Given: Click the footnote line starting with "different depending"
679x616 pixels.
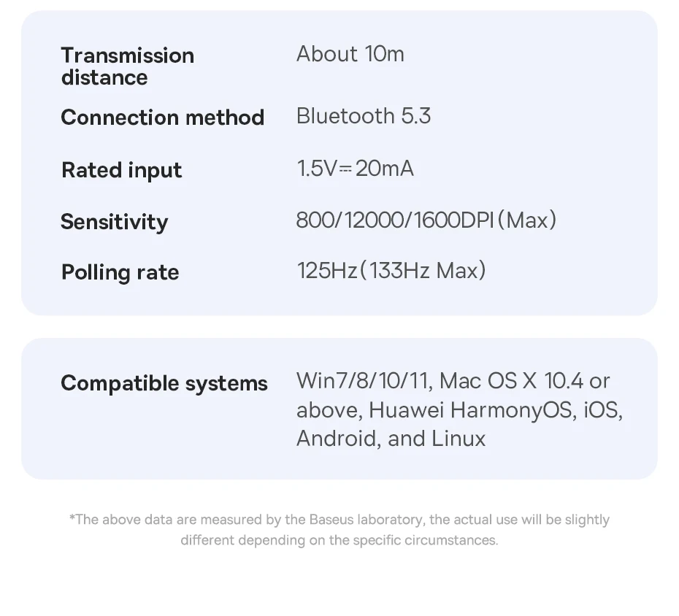Looking at the screenshot, I should click(339, 541).
